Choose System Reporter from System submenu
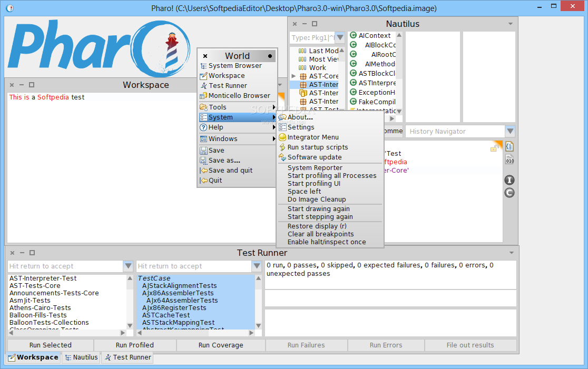The width and height of the screenshot is (588, 369). coord(315,168)
